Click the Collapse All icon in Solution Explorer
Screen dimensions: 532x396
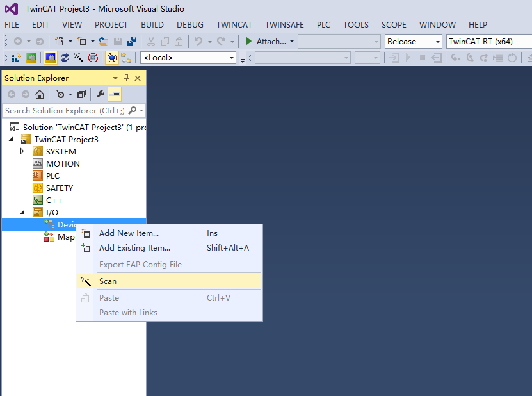point(81,94)
